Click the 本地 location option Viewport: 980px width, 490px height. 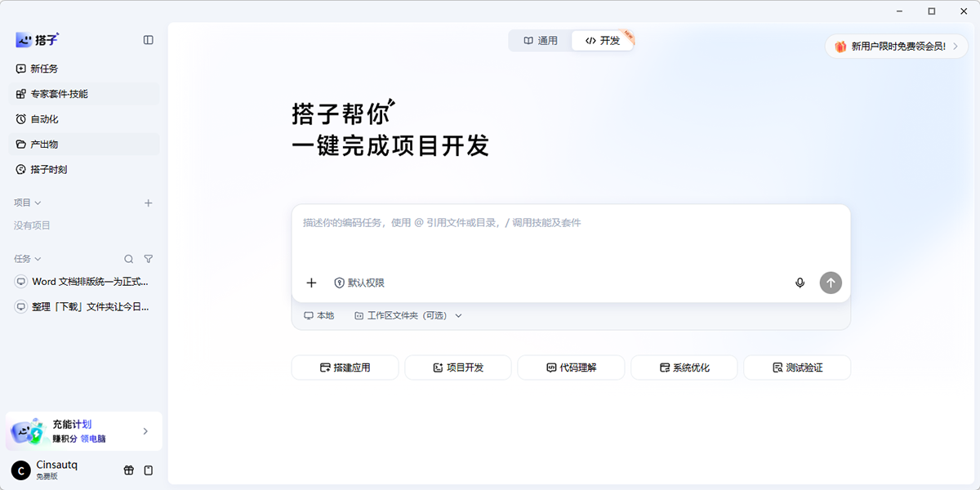(319, 315)
